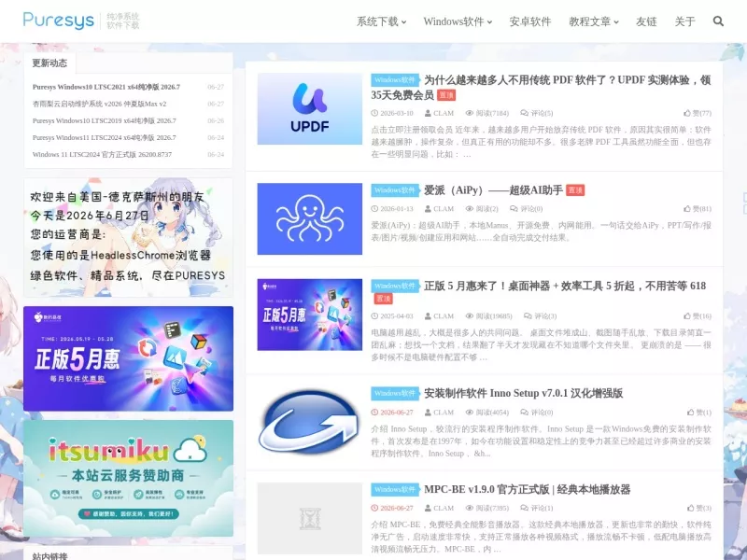Click 阅读(19685) view count on 5月惠 article
Image resolution: width=747 pixels, height=560 pixels.
[488, 316]
